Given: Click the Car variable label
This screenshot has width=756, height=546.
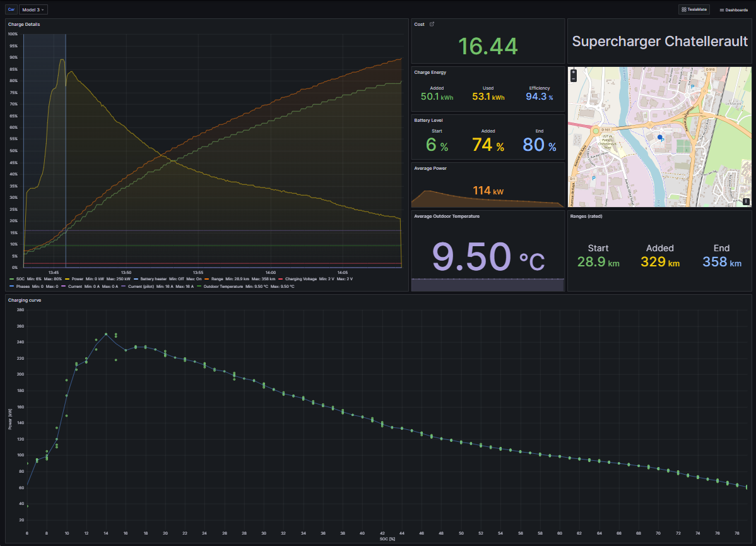Looking at the screenshot, I should tap(11, 9).
